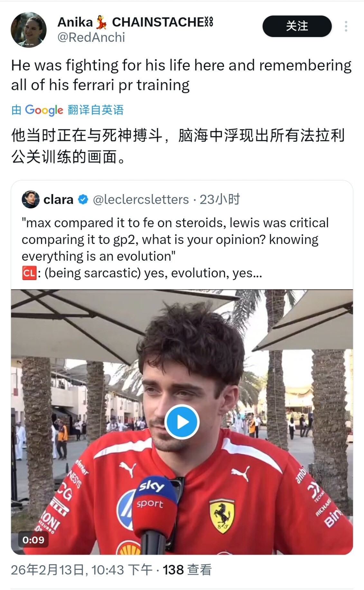Open Anika's profile avatar
Screen dimensions: 364x590
29,30
